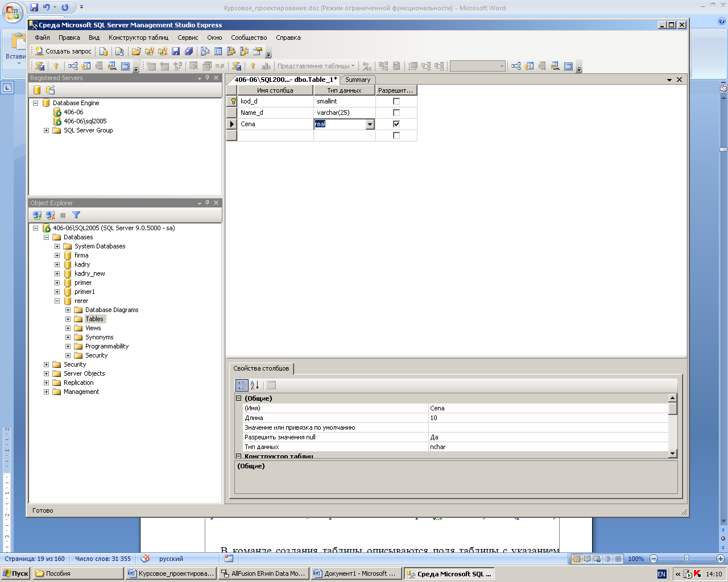Select the Свойства столбцов tab

pyautogui.click(x=261, y=368)
